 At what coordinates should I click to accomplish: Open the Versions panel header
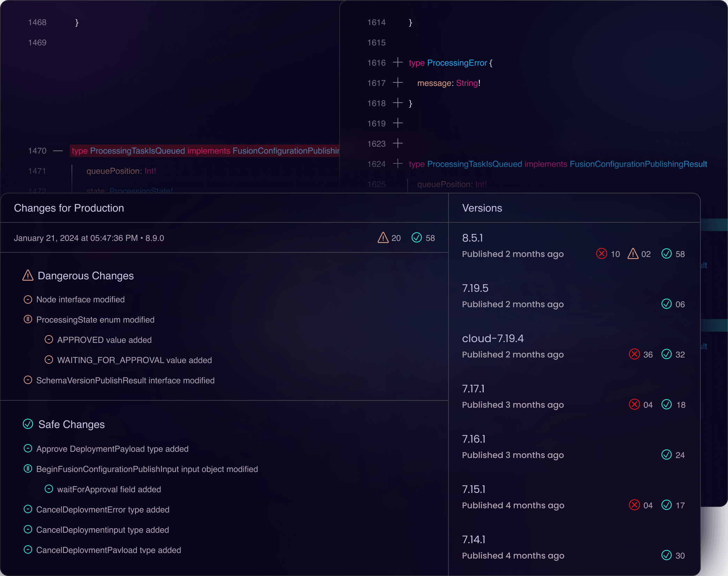tap(482, 208)
